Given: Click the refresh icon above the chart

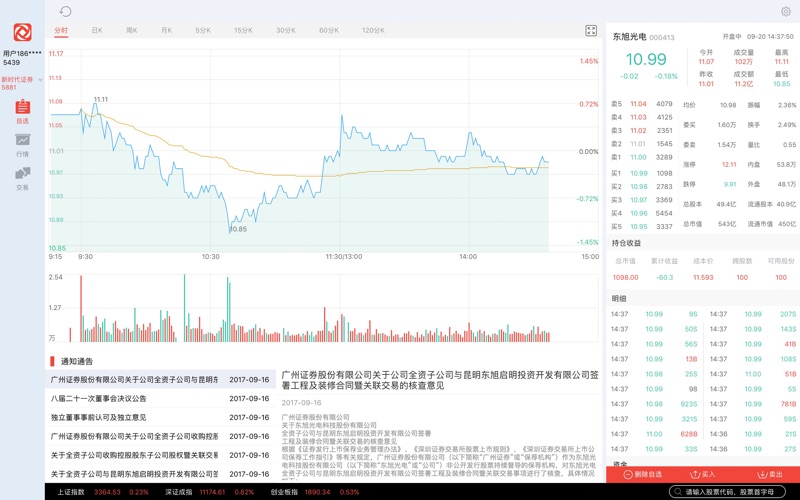Looking at the screenshot, I should [x=65, y=12].
